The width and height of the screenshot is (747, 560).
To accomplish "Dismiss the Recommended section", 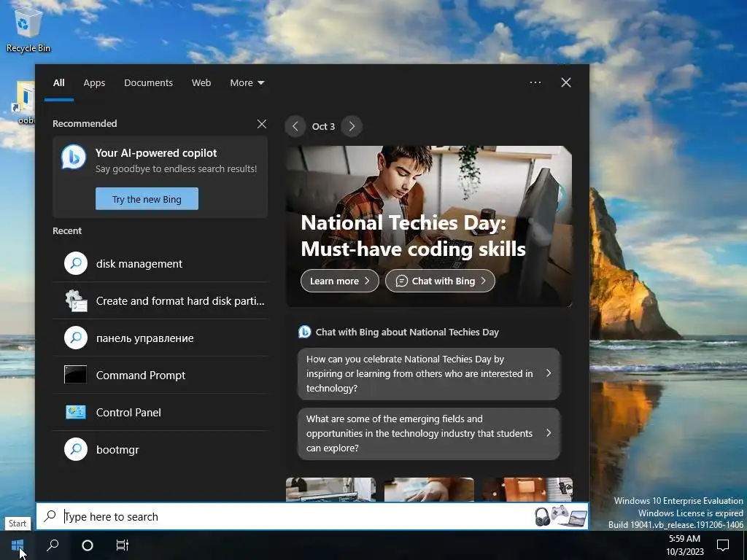I will [x=262, y=124].
